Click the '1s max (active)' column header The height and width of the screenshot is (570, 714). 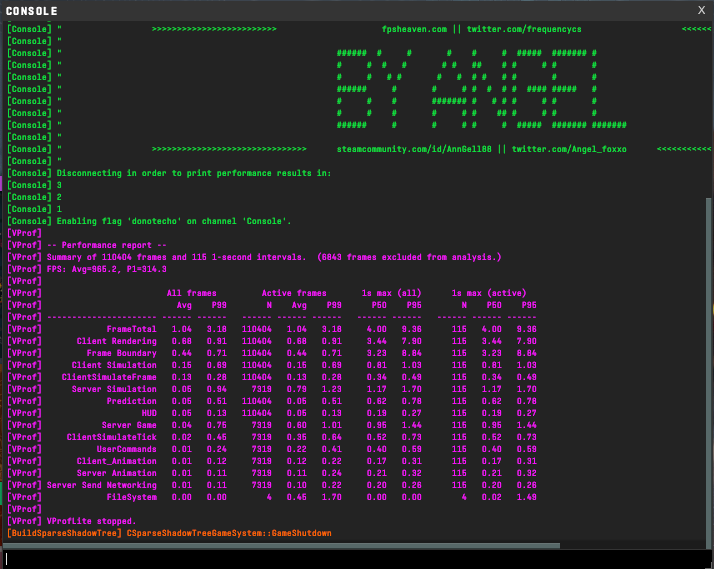click(x=489, y=293)
